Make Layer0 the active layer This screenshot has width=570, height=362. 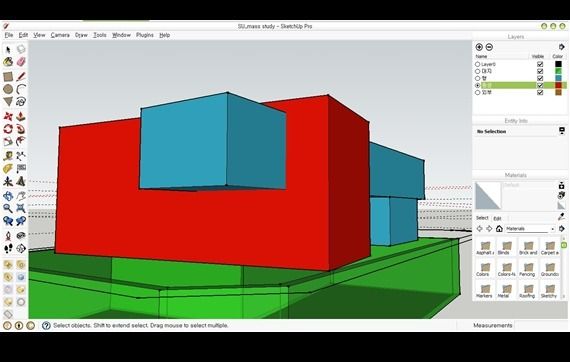[x=478, y=64]
